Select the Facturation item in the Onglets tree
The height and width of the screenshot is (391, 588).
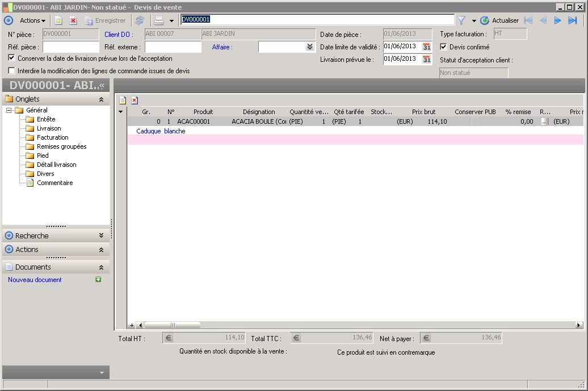(52, 137)
